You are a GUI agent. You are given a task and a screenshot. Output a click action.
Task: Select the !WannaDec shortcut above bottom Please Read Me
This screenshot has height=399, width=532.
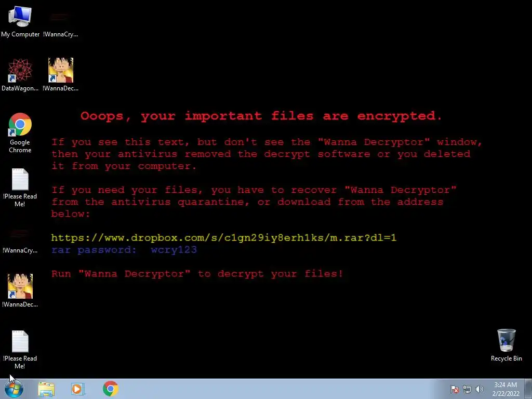pyautogui.click(x=20, y=290)
